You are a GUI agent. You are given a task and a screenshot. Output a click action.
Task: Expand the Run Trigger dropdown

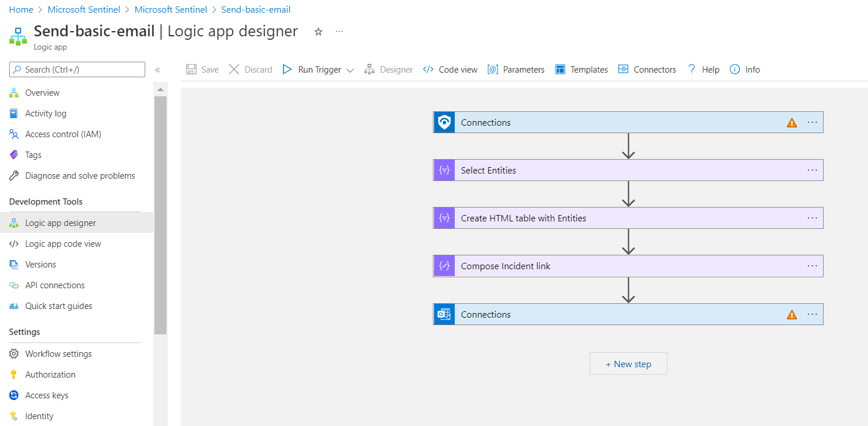(x=350, y=69)
